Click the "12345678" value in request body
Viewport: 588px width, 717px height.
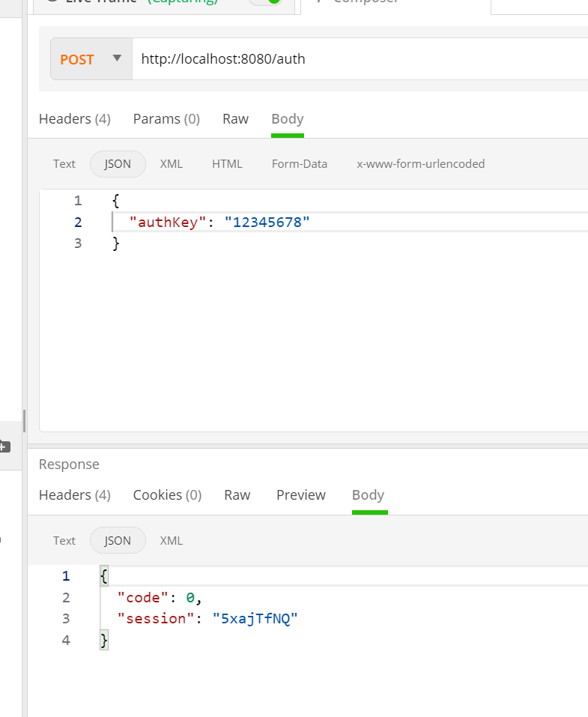(x=267, y=223)
